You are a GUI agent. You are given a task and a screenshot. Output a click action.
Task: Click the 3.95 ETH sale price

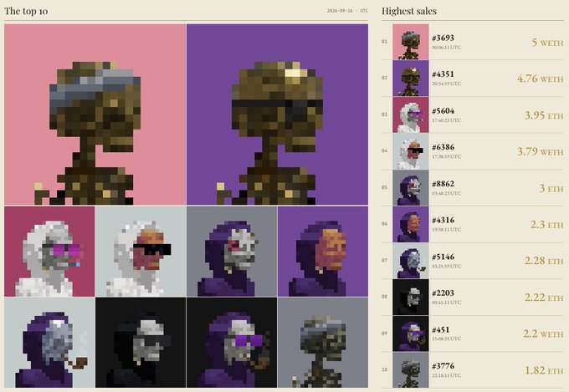pos(544,115)
